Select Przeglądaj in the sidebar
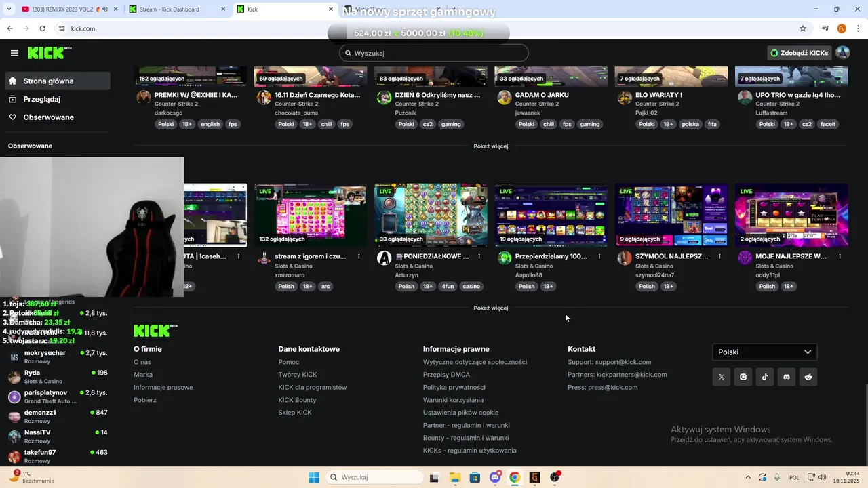This screenshot has height=488, width=868. [58, 99]
